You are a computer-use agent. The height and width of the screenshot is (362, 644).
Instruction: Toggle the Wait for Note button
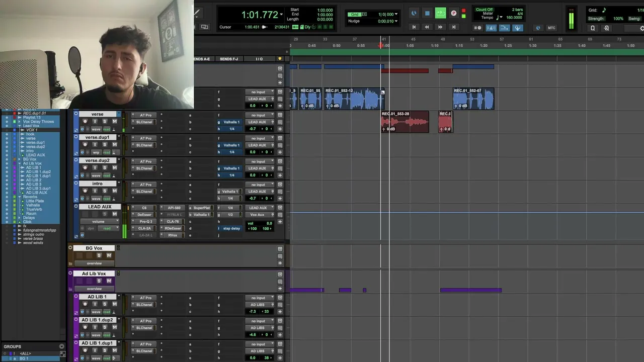pyautogui.click(x=477, y=28)
